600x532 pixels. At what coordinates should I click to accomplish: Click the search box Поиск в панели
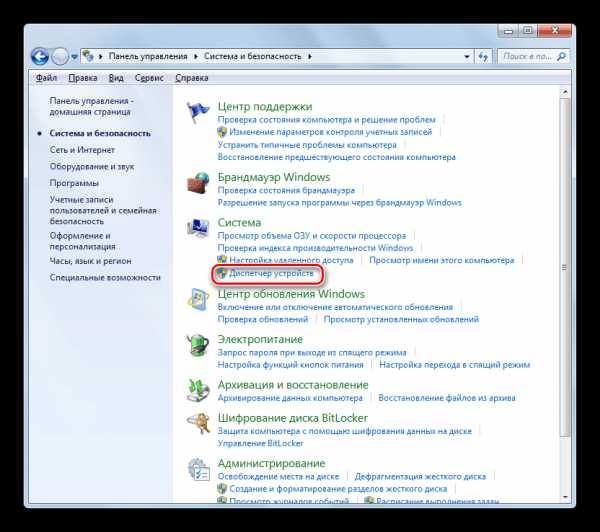(533, 57)
